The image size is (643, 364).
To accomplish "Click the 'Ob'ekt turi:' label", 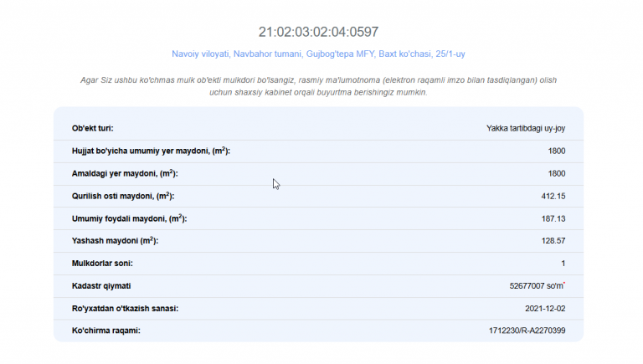I will click(93, 128).
